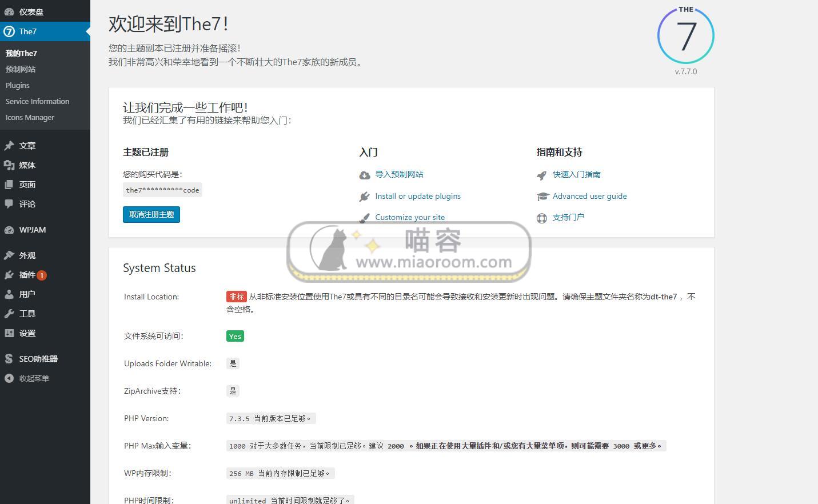Open 支持门户 support portal link
This screenshot has width=818, height=504.
click(568, 217)
